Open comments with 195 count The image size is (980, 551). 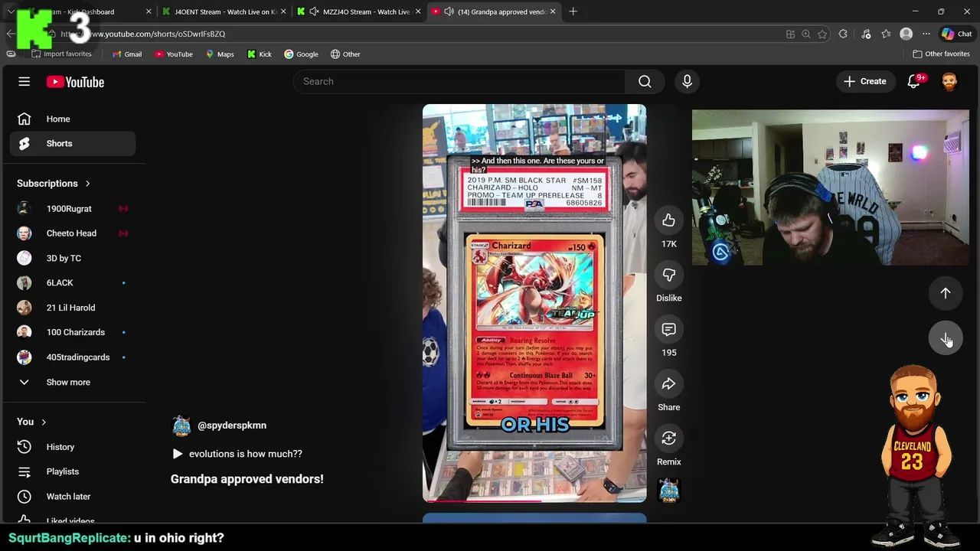coord(668,330)
